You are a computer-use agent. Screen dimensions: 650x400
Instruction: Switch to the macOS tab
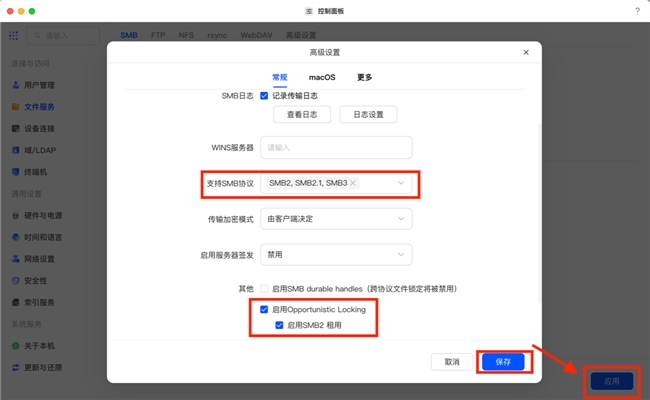322,78
